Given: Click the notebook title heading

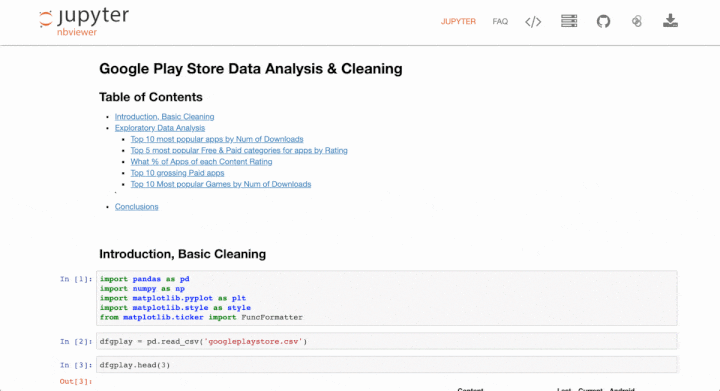Looking at the screenshot, I should pos(251,69).
